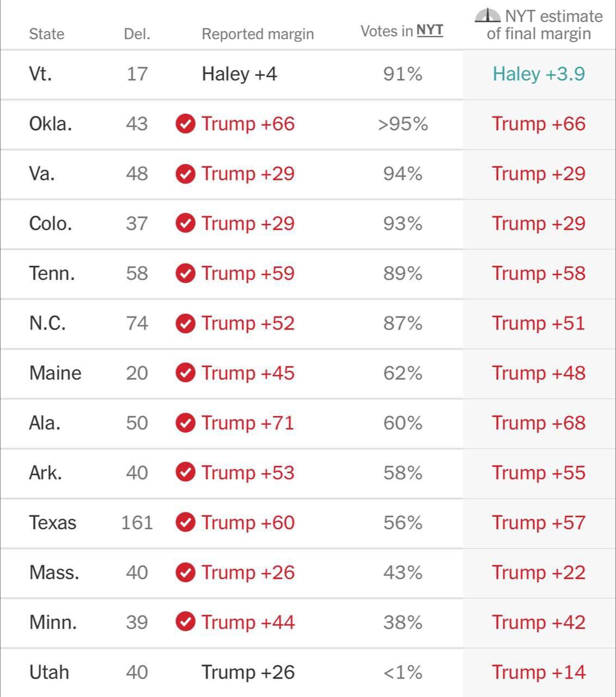Viewport: 616px width, 697px height.
Task: Click the checkmark icon next to Maine's margin
Action: click(x=185, y=373)
